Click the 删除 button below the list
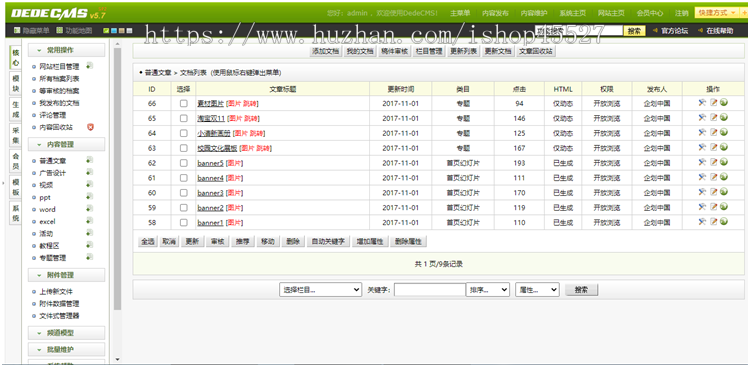Viewport: 750px width, 367px height. 293,242
